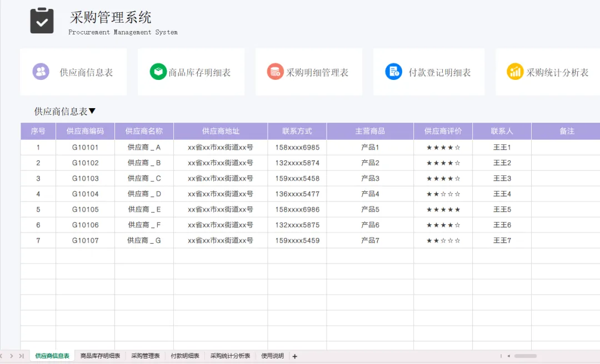Image resolution: width=600 pixels, height=364 pixels.
Task: Select cell G10101
Action: point(86,148)
